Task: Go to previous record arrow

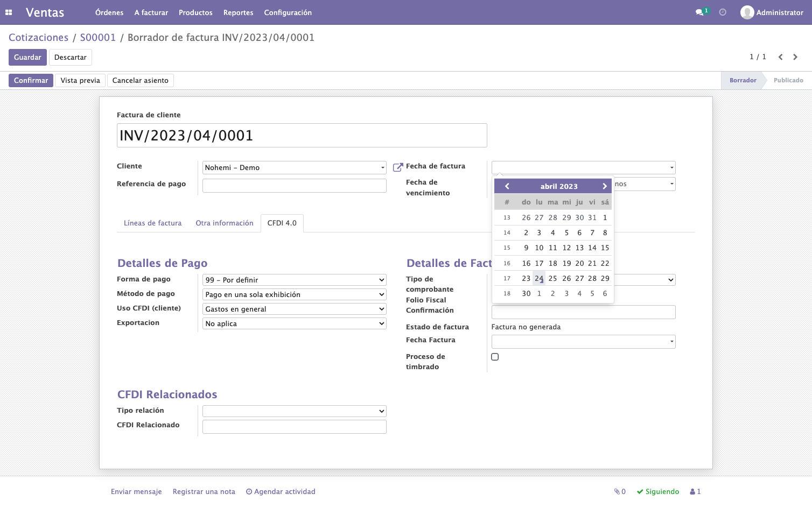Action: coord(780,57)
